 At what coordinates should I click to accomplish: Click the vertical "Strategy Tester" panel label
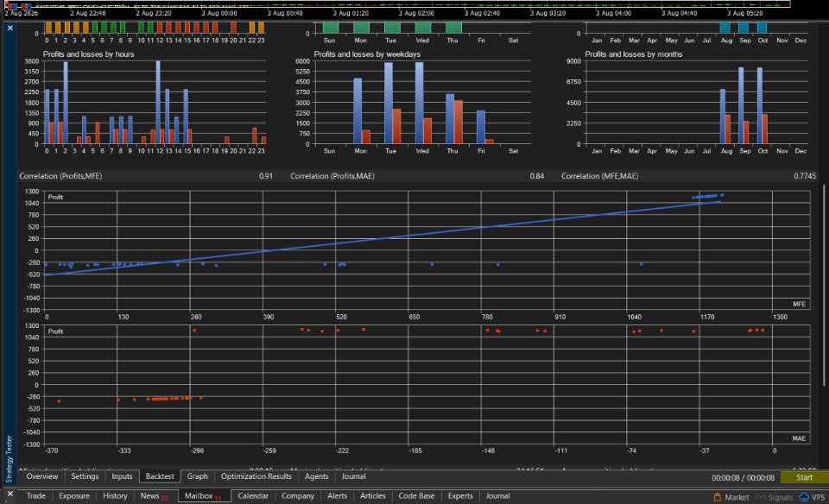pyautogui.click(x=9, y=458)
